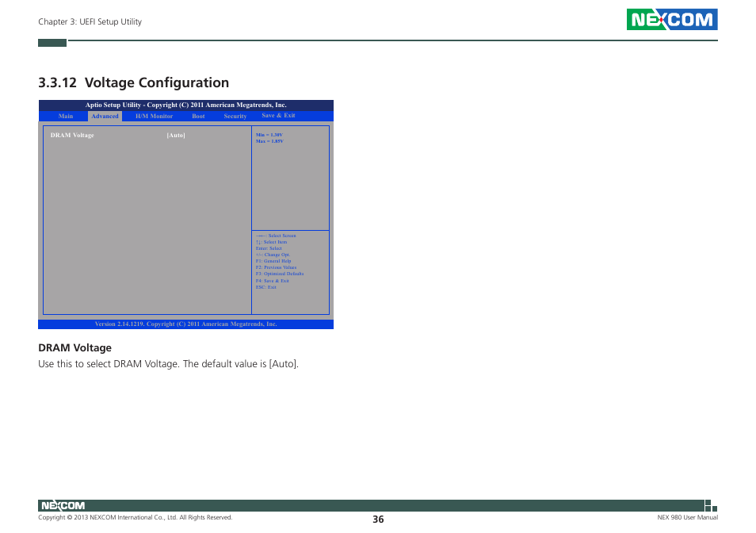Image resolution: width=756 pixels, height=533 pixels.
Task: Click the 'F1: General Help' hint
Action: coord(273,261)
